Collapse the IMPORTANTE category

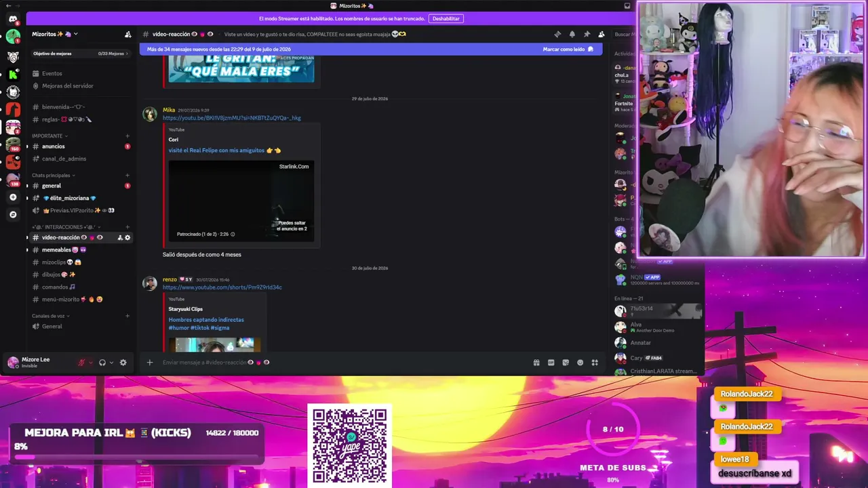(50, 136)
